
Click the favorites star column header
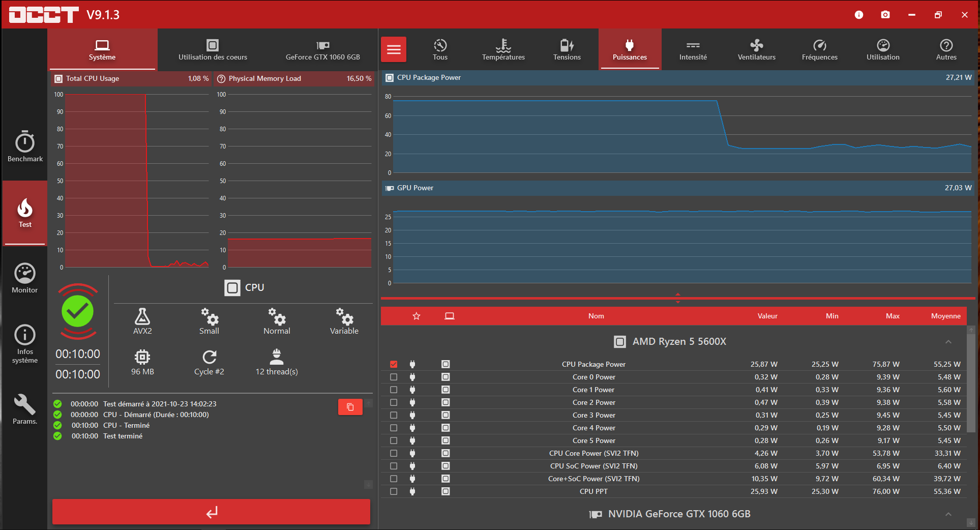(x=417, y=316)
